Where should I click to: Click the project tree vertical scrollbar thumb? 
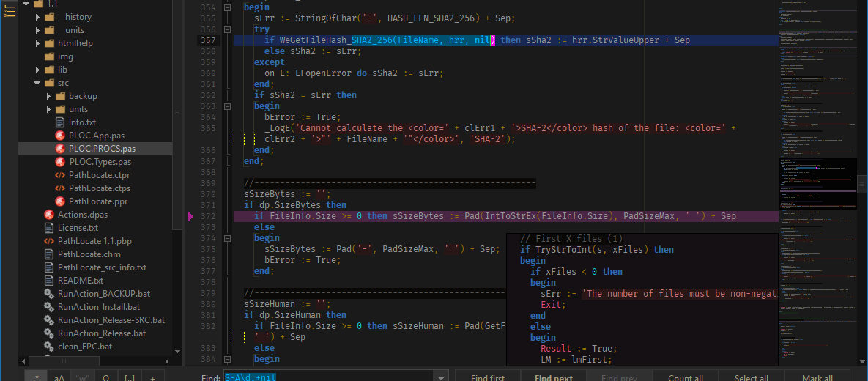[177, 114]
